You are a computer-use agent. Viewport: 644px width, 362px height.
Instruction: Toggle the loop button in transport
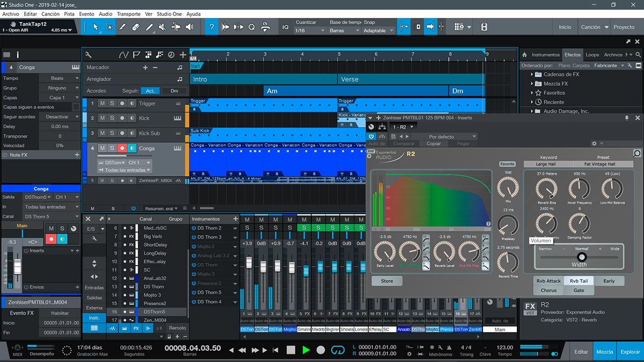338,350
